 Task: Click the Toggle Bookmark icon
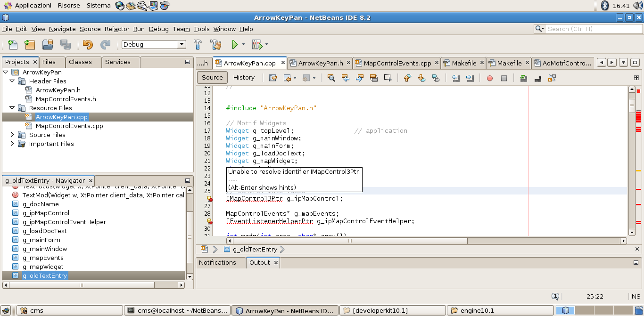[436, 78]
